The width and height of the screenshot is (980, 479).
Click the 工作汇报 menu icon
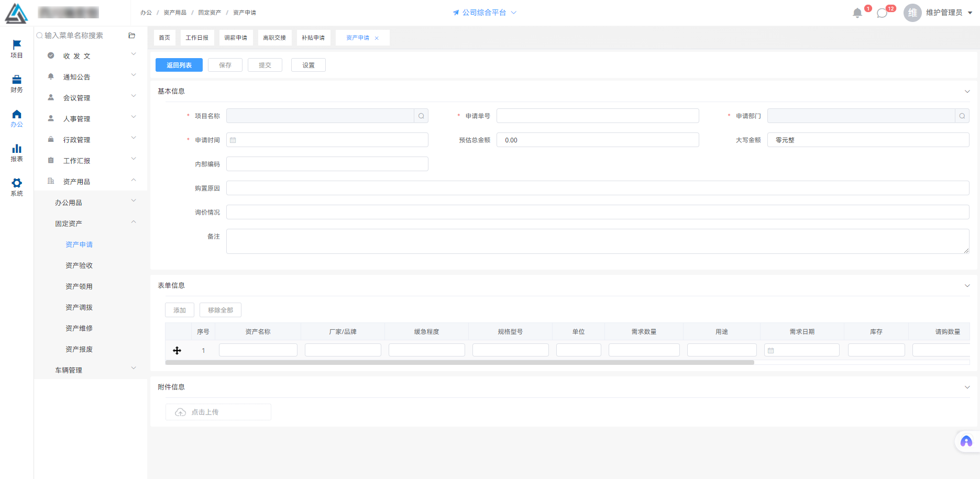point(51,160)
